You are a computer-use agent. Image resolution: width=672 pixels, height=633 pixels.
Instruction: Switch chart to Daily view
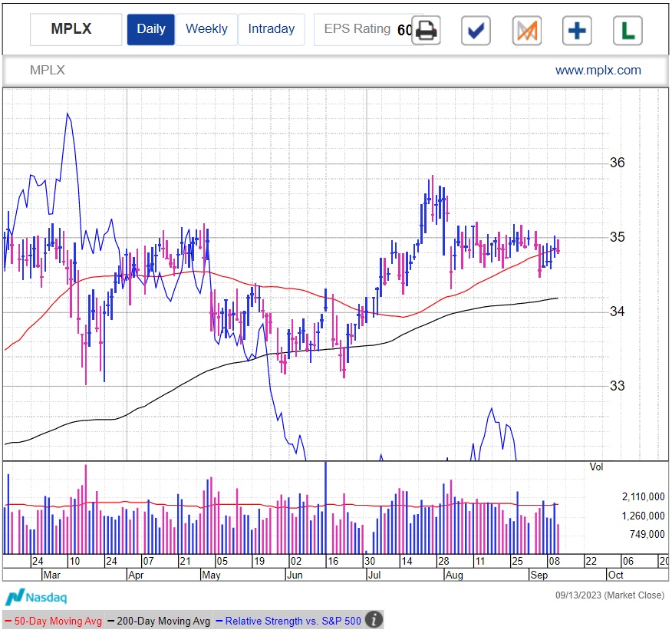pos(150,29)
